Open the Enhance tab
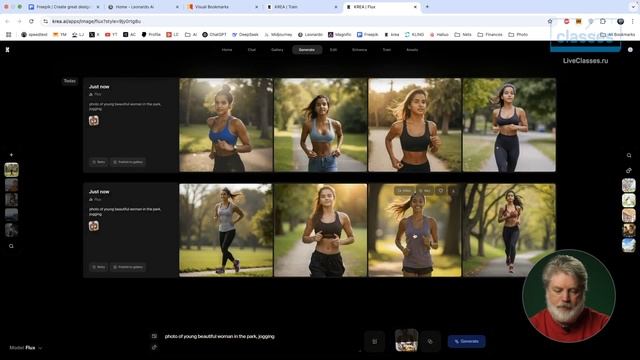The height and width of the screenshot is (360, 640). click(360, 50)
